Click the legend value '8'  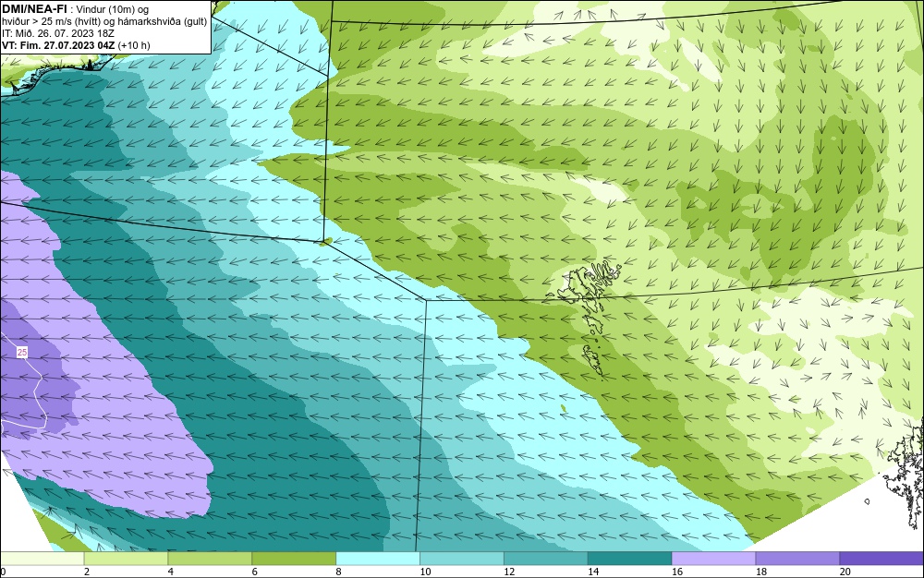[339, 572]
